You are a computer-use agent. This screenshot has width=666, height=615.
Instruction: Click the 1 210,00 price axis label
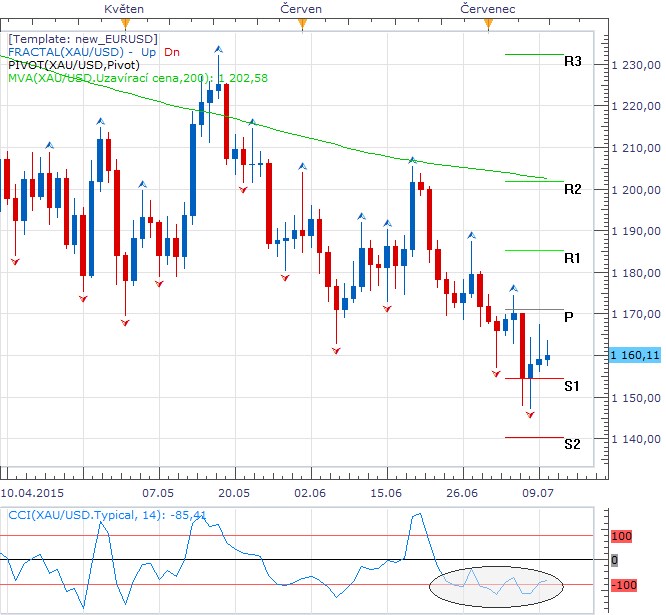coord(636,148)
